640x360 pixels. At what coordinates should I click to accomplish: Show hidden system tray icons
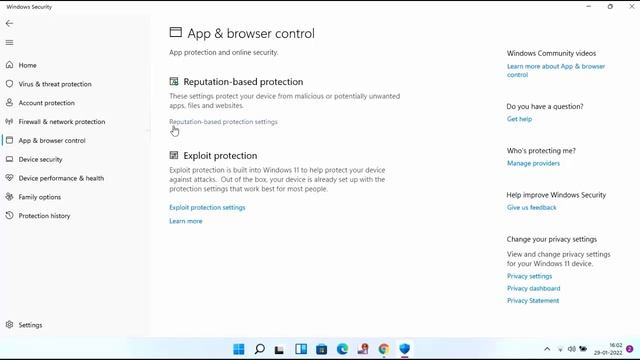tap(547, 349)
